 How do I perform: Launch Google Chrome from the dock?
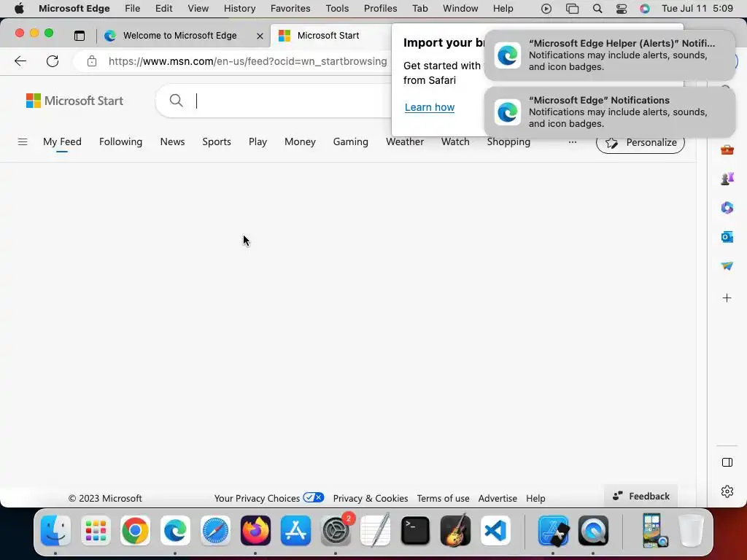point(135,531)
